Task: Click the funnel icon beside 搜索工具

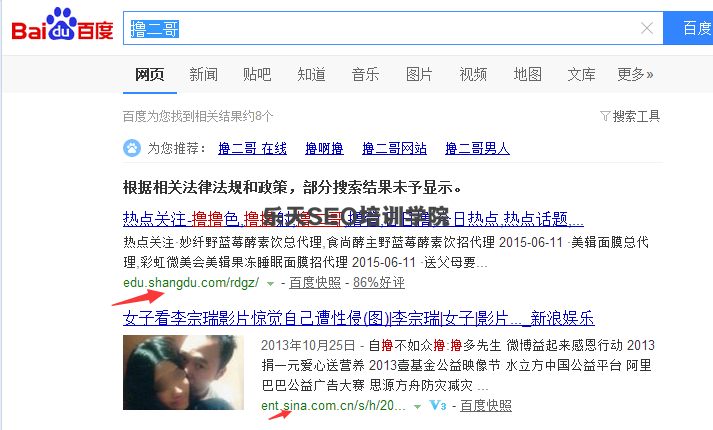Action: click(x=605, y=116)
